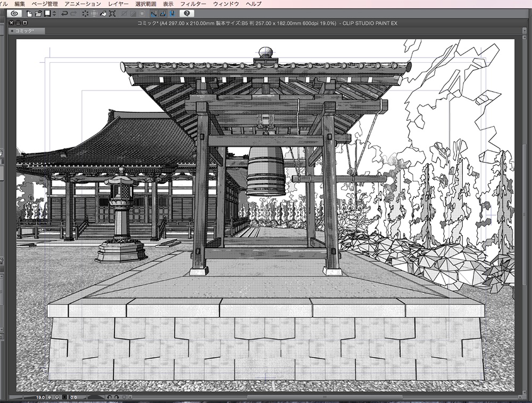Open a new document with the New icon
The width and height of the screenshot is (532, 403).
pos(28,14)
